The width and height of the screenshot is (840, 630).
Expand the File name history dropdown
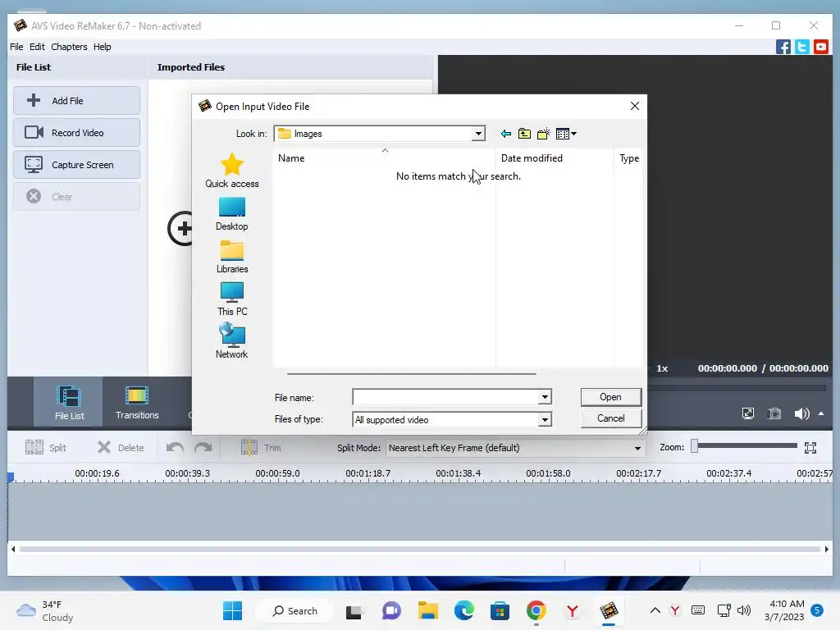pos(545,398)
